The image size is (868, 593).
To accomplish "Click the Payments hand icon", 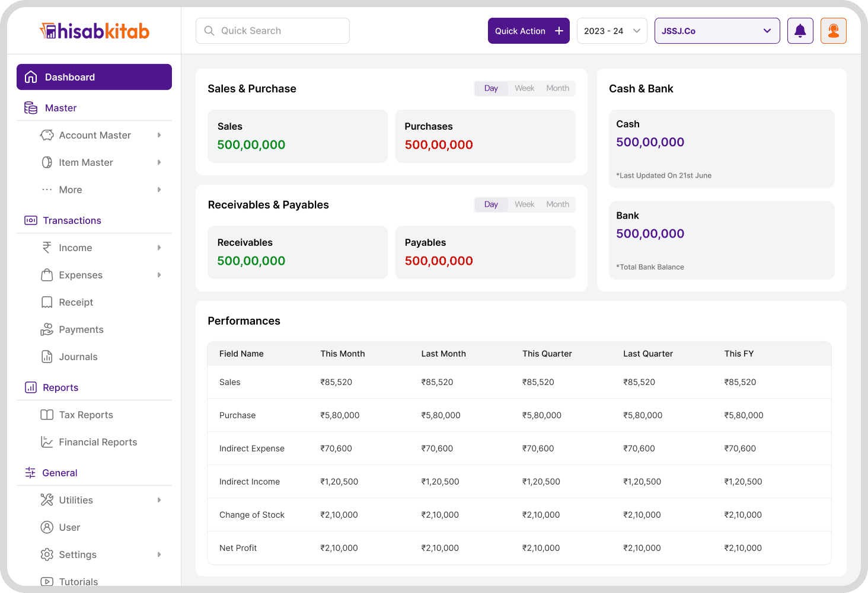I will pyautogui.click(x=47, y=329).
